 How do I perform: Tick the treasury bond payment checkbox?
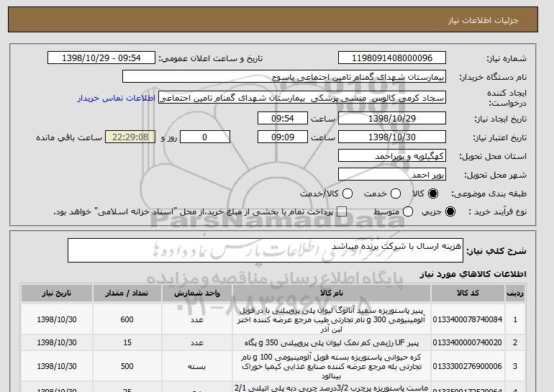[342, 212]
